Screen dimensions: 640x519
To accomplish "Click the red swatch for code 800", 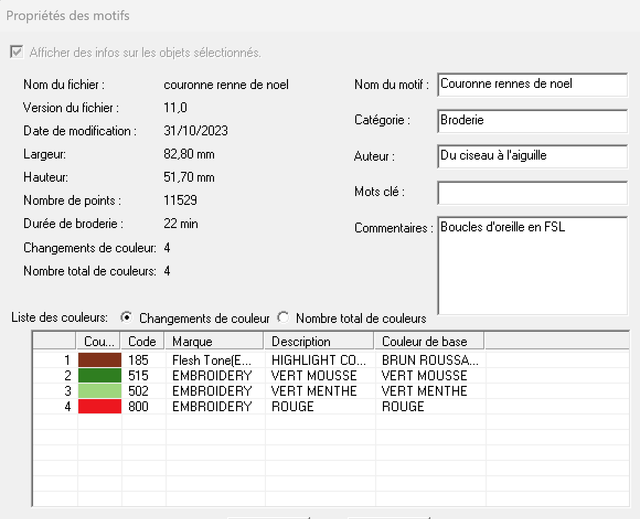I will (100, 407).
